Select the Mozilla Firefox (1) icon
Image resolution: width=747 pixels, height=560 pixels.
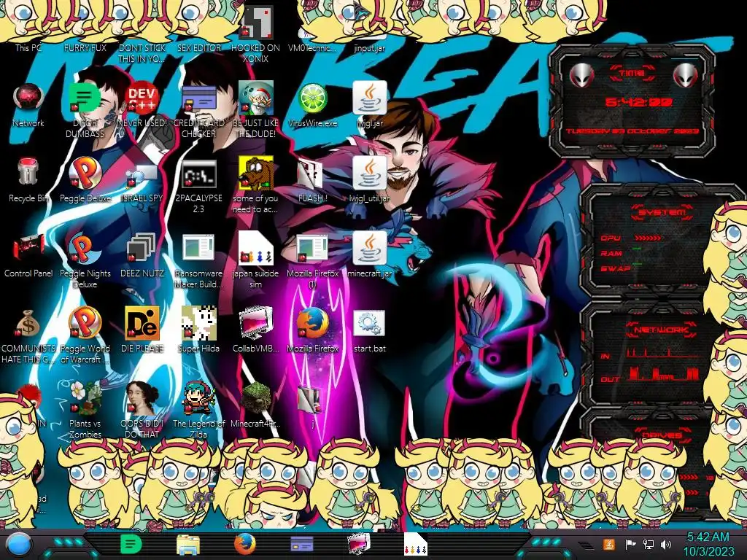click(x=312, y=249)
